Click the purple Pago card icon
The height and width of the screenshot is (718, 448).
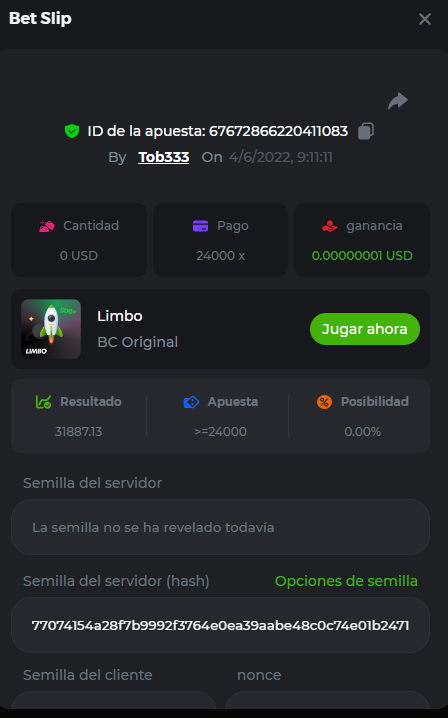click(x=200, y=226)
